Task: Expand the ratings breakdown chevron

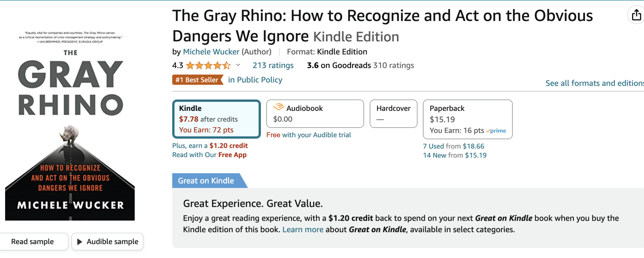Action: click(238, 65)
